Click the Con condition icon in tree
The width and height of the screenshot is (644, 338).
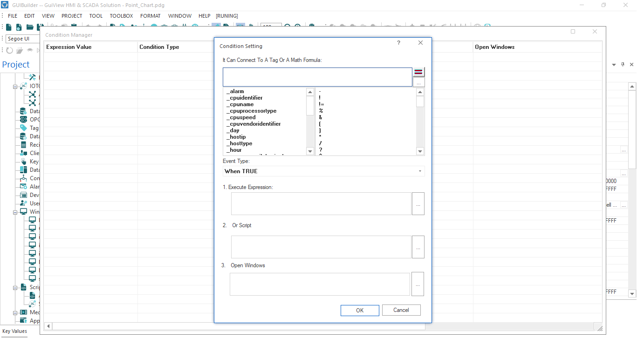click(23, 178)
